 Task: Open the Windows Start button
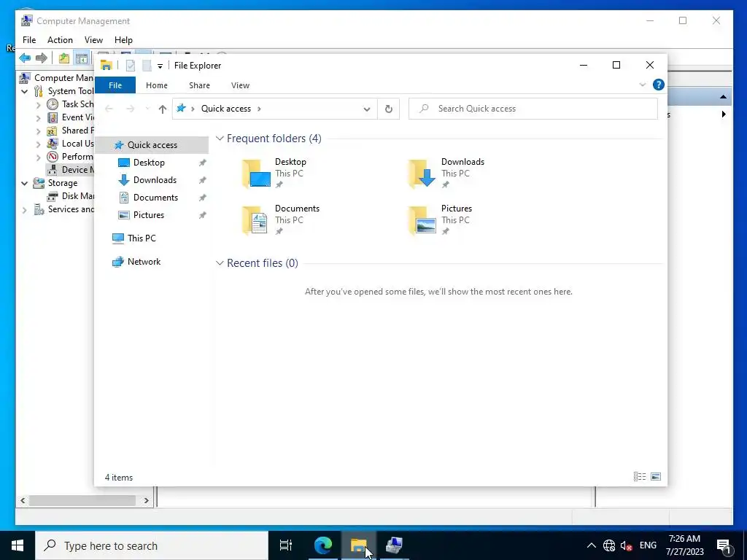[x=18, y=545]
